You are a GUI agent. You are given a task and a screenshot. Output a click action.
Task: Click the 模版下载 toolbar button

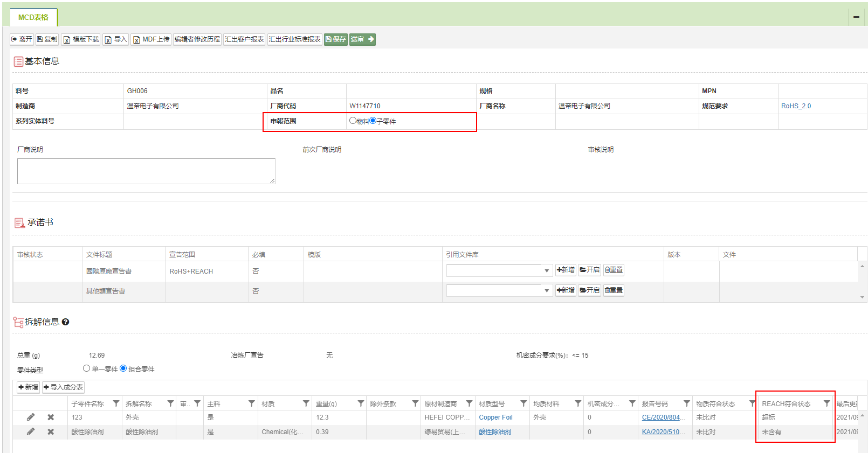click(x=81, y=39)
